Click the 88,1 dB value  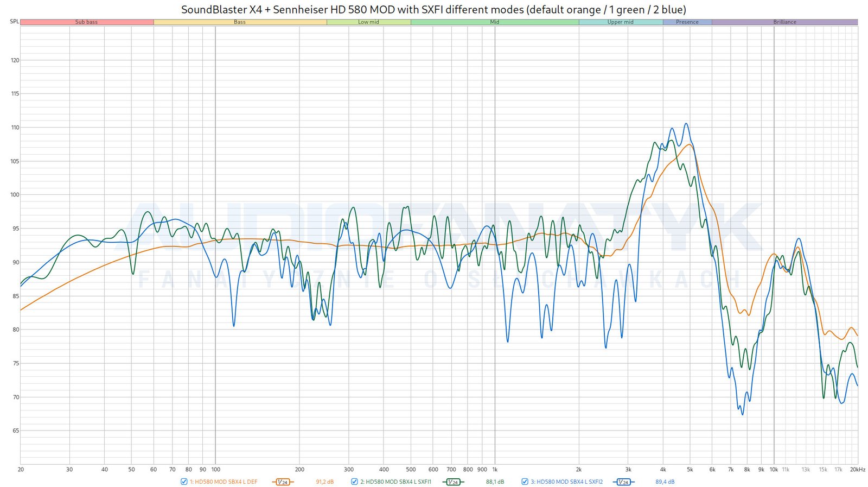[495, 482]
